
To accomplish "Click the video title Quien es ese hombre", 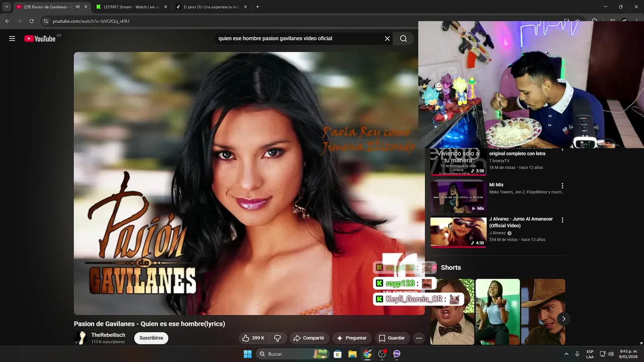I will coord(149,324).
